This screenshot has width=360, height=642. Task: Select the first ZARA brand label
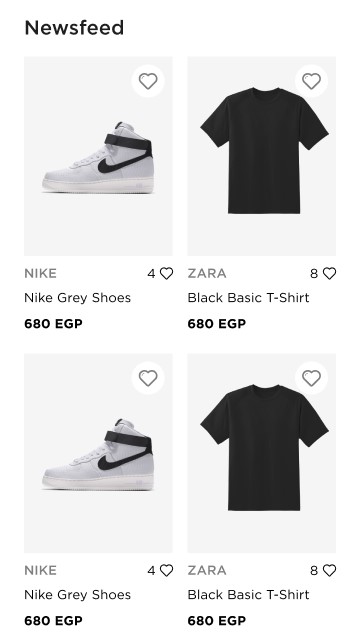coord(207,274)
